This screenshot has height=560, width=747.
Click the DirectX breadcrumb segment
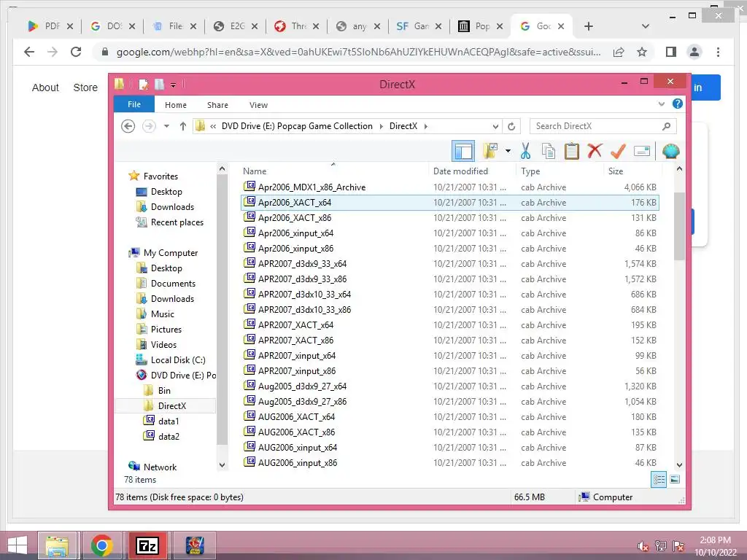click(x=403, y=126)
